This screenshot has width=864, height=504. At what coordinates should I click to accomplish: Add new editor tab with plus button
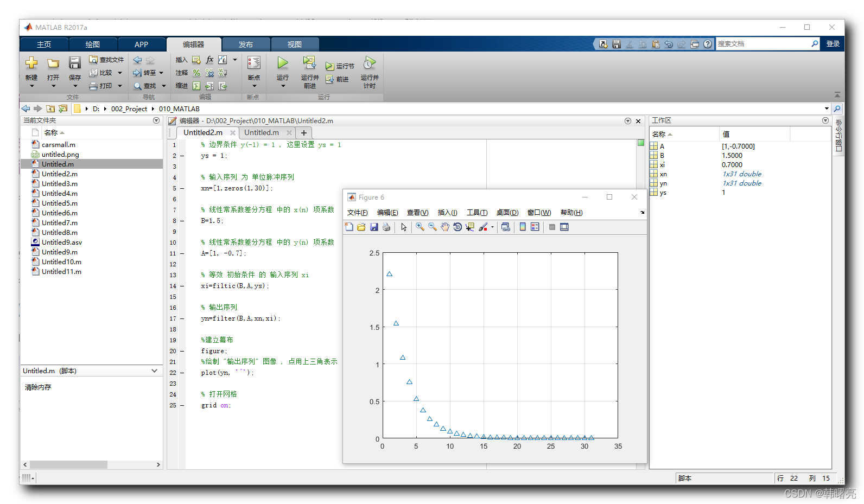coord(304,132)
